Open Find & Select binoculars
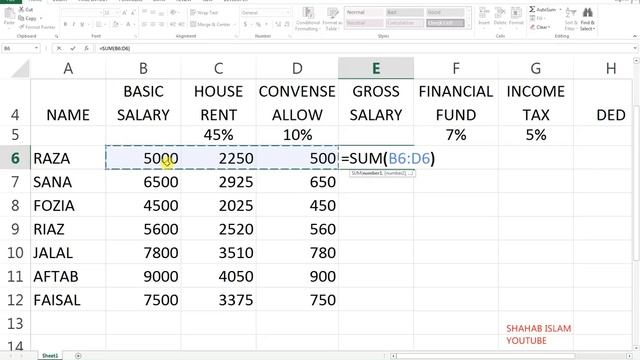This screenshot has height=360, width=640. pos(588,19)
